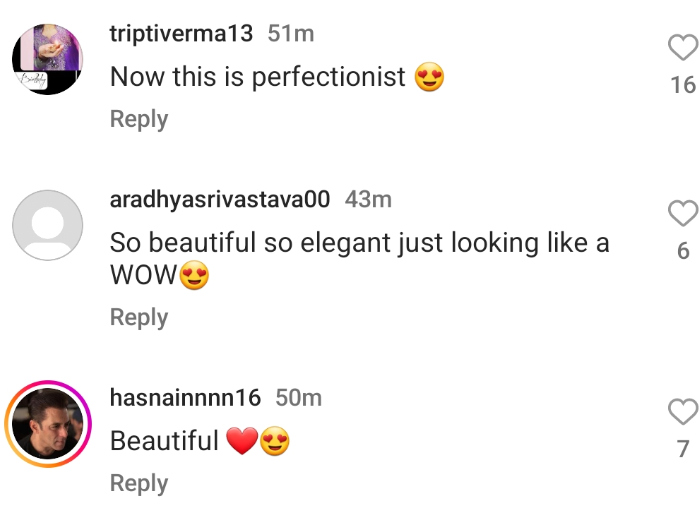This screenshot has height=511, width=700.
Task: Open the triptiverma13 username link
Action: coord(180,33)
